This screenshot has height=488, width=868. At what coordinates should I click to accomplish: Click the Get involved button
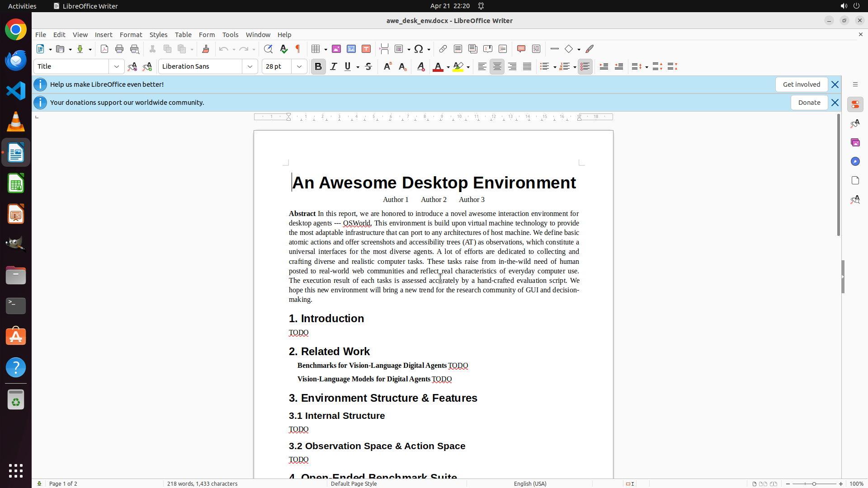point(801,84)
